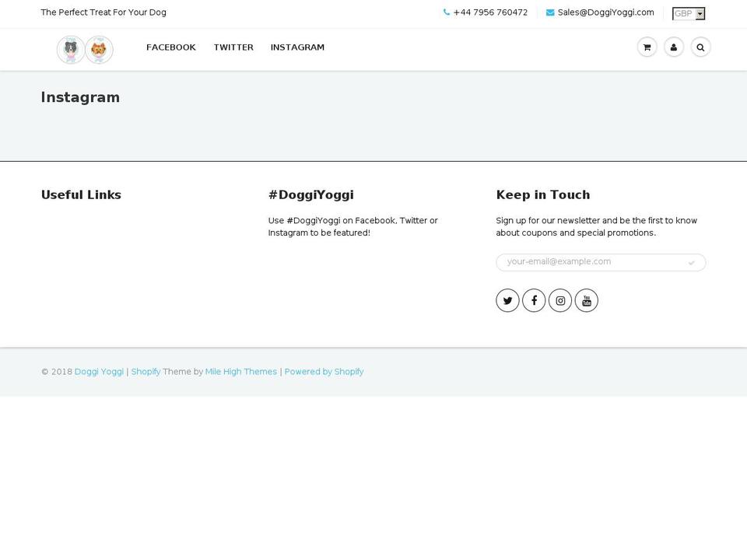Open the Powered by Shopify link
Screen dimensions: 747x560
[324, 372]
